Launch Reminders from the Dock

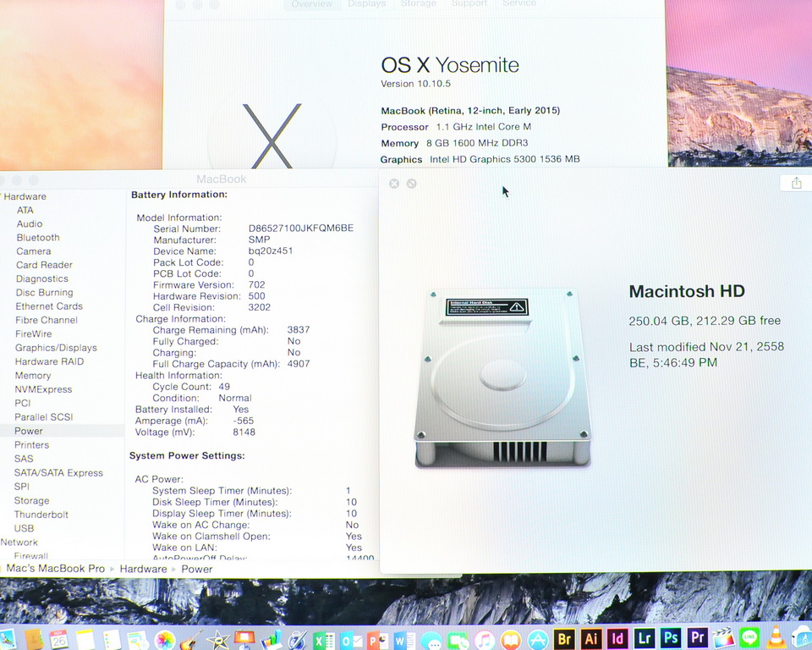(x=112, y=640)
